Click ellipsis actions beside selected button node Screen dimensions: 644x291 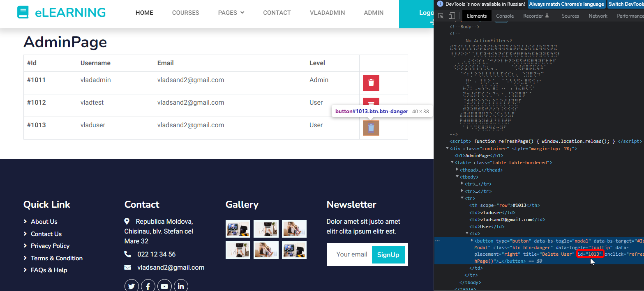pyautogui.click(x=437, y=241)
